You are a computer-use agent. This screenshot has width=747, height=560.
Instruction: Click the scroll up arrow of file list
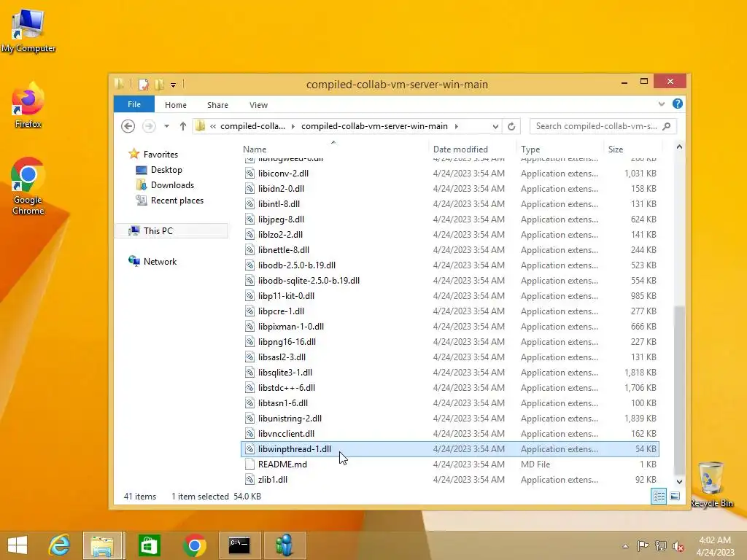tap(679, 147)
